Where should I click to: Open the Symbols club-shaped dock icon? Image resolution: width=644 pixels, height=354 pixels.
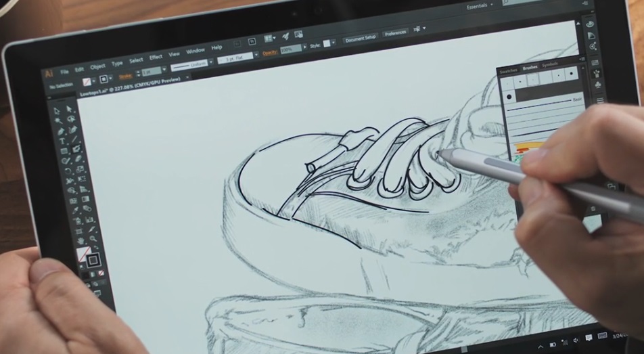[x=598, y=85]
